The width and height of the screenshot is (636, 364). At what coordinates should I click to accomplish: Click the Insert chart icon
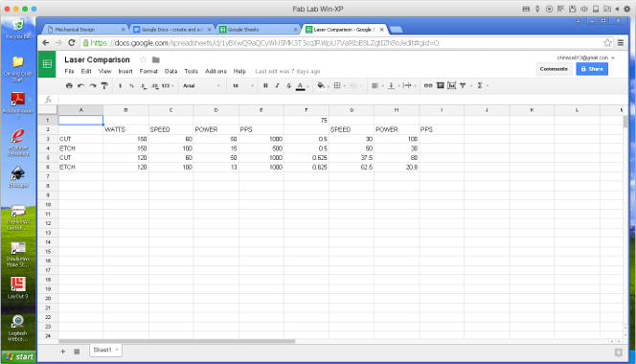point(451,85)
